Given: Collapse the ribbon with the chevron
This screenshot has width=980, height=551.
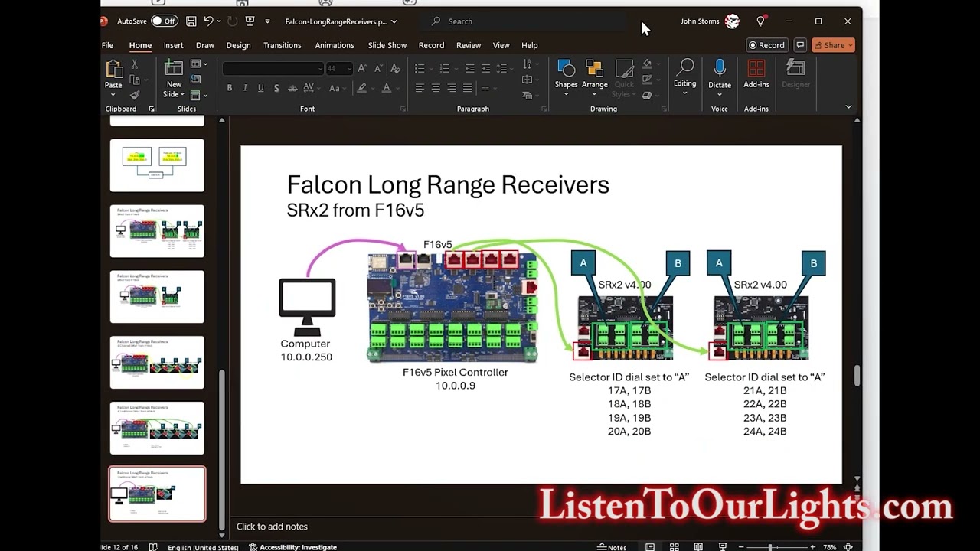Looking at the screenshot, I should (848, 107).
